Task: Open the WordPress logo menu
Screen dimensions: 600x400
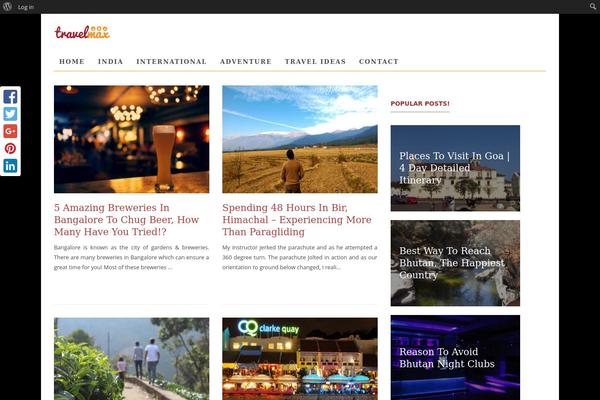Action: tap(7, 7)
